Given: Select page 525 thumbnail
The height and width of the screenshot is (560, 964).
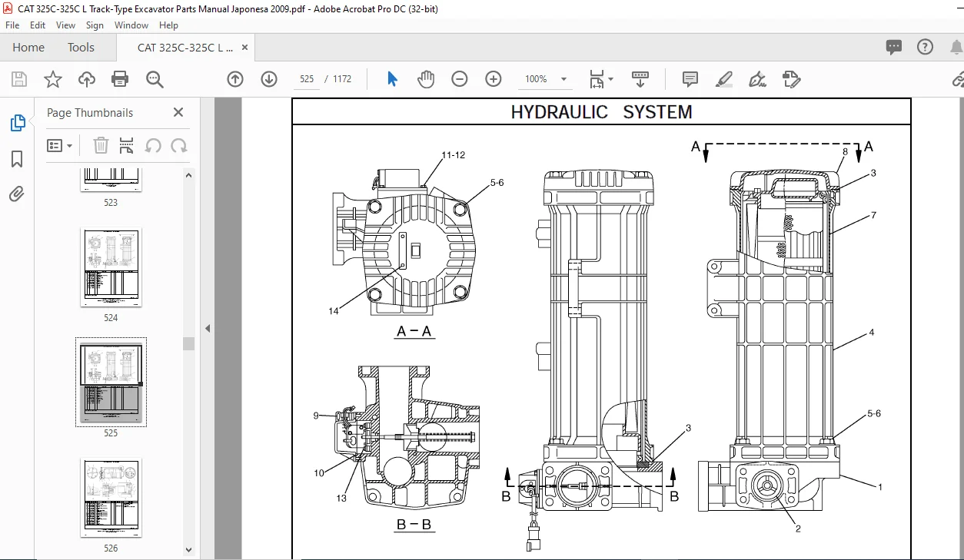Looking at the screenshot, I should click(x=111, y=383).
